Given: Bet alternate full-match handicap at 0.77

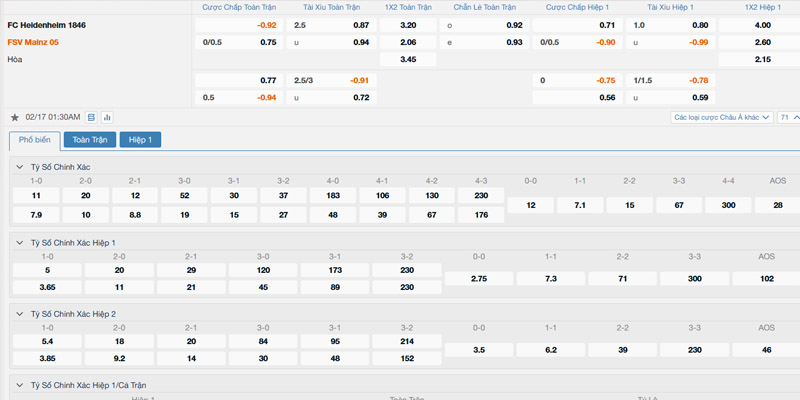Looking at the screenshot, I should click(239, 80).
